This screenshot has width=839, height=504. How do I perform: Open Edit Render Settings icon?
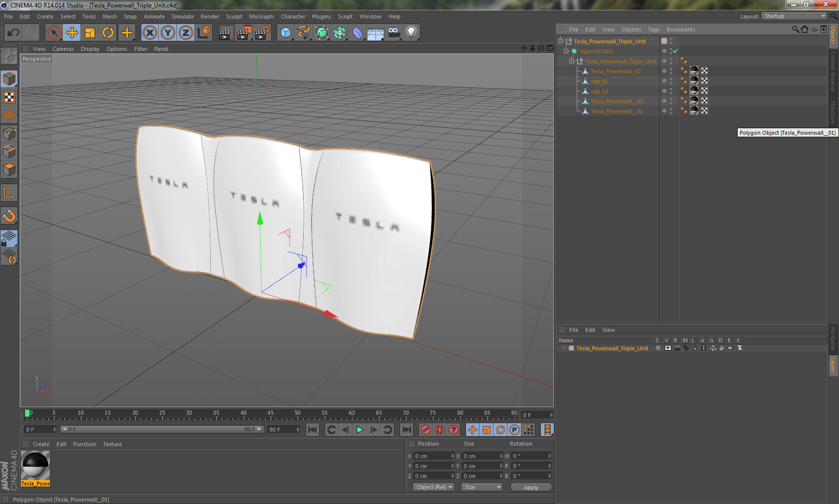coord(262,33)
